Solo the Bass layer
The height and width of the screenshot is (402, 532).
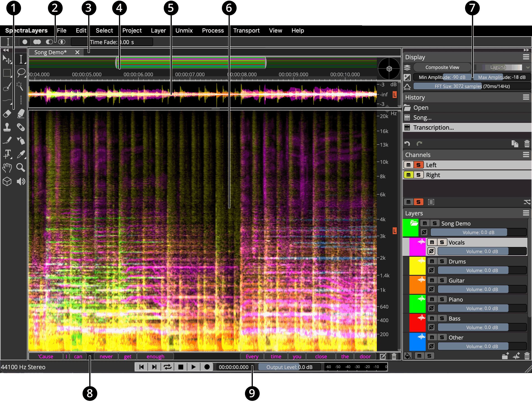coord(442,318)
